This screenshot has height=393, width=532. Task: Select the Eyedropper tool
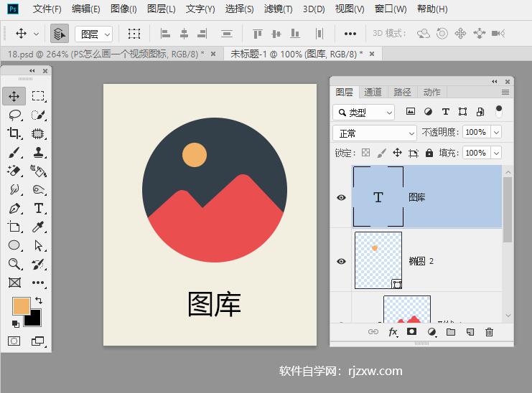tap(38, 227)
